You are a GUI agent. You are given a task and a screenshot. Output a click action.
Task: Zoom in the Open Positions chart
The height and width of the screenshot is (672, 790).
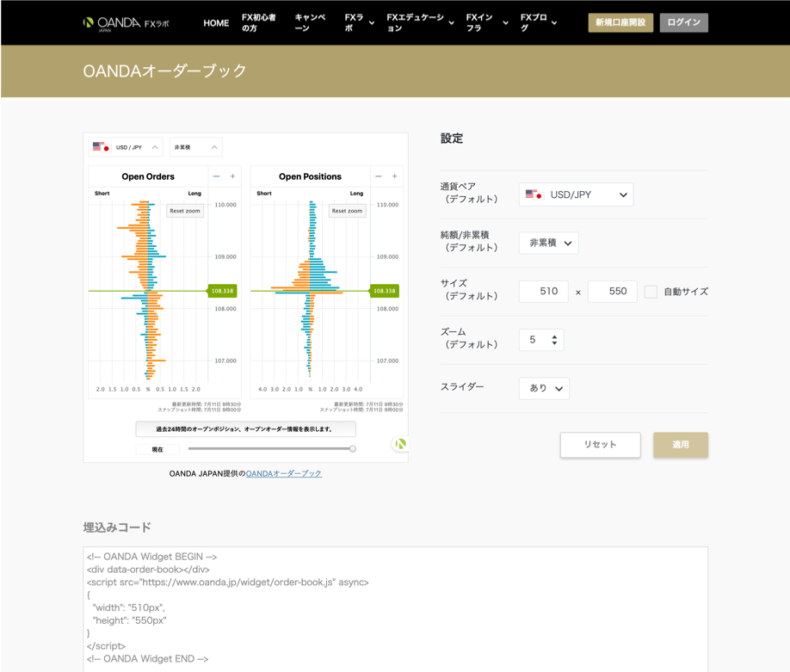click(x=394, y=176)
